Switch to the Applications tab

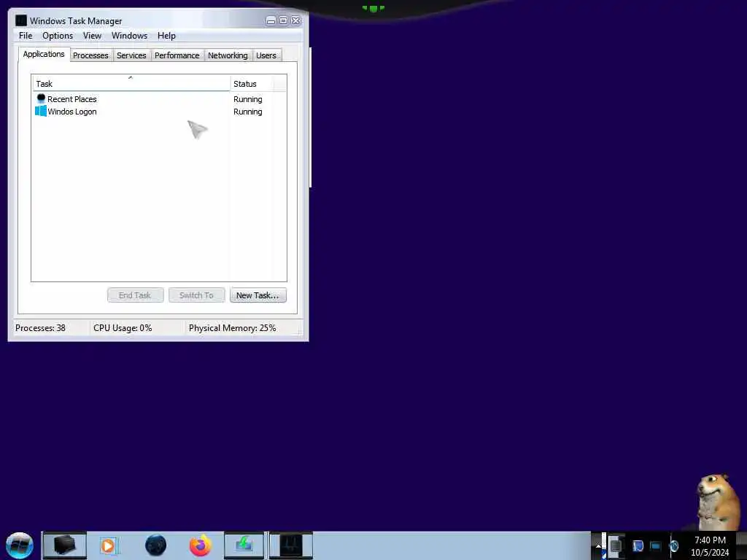point(44,54)
